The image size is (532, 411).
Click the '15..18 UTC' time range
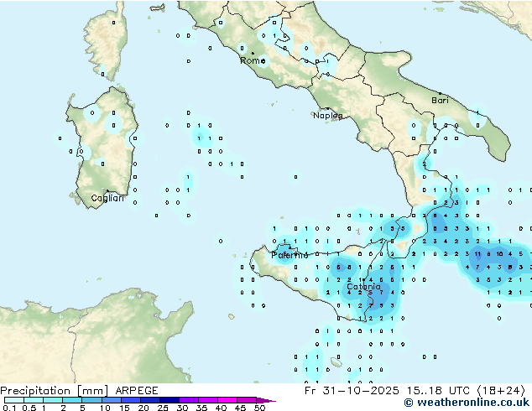coord(438,391)
